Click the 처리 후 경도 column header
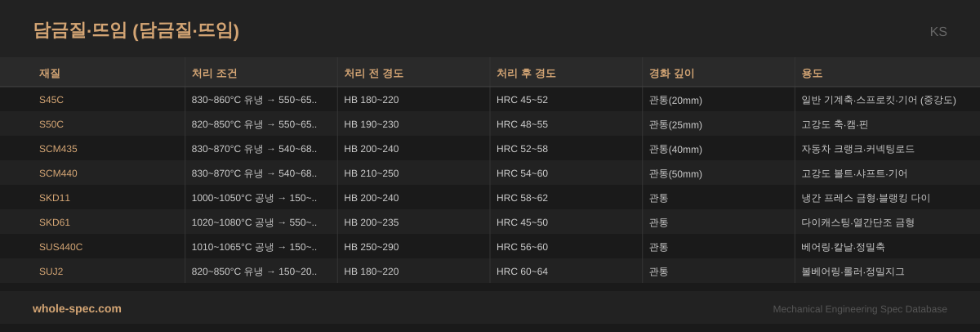The height and width of the screenshot is (332, 980). click(526, 73)
